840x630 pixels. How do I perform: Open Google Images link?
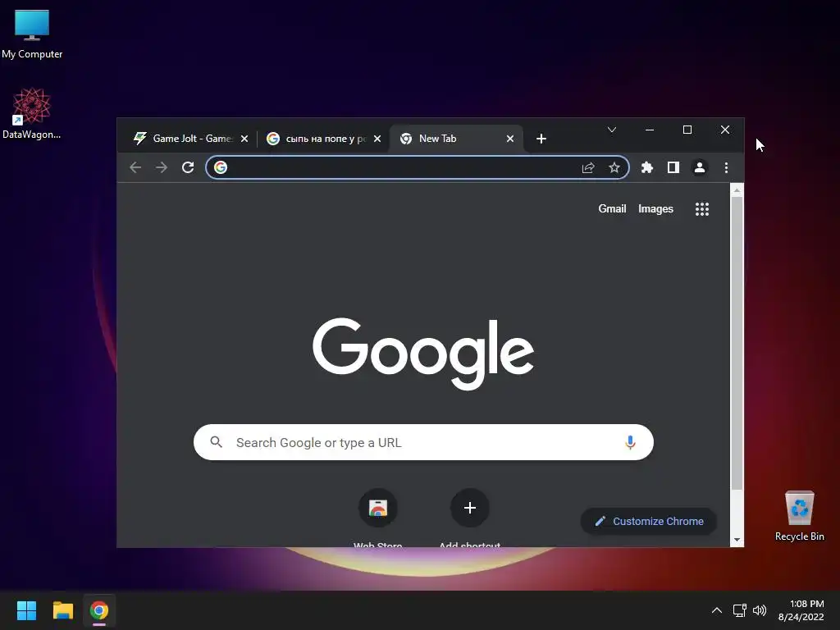click(655, 209)
